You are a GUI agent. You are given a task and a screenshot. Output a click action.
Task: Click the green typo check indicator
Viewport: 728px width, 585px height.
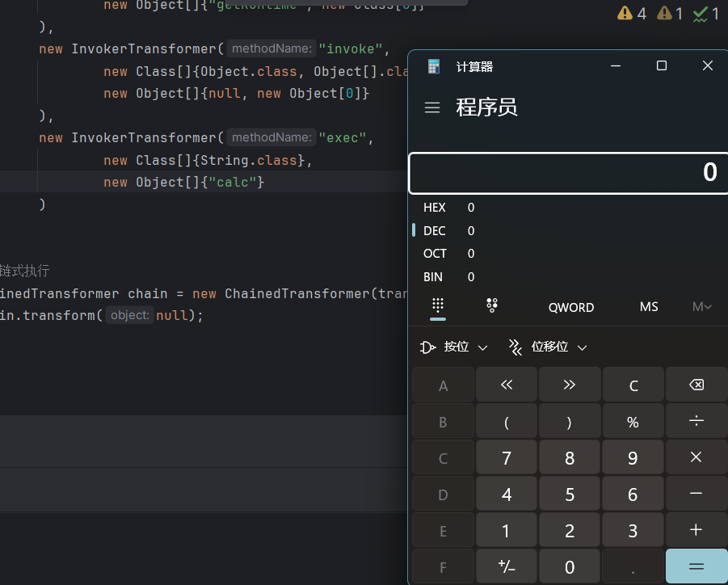705,14
